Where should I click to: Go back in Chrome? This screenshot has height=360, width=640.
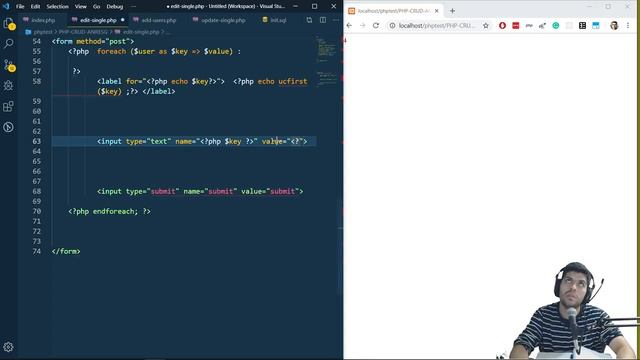tap(349, 25)
